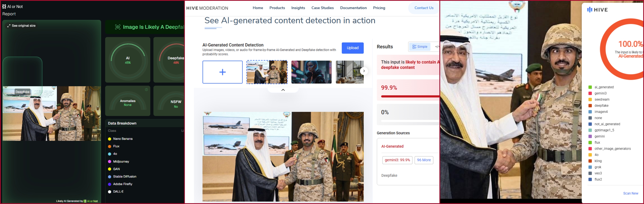Click the green ai_generated legend swatch
Viewport: 644px width, 204px height.
[x=590, y=87]
